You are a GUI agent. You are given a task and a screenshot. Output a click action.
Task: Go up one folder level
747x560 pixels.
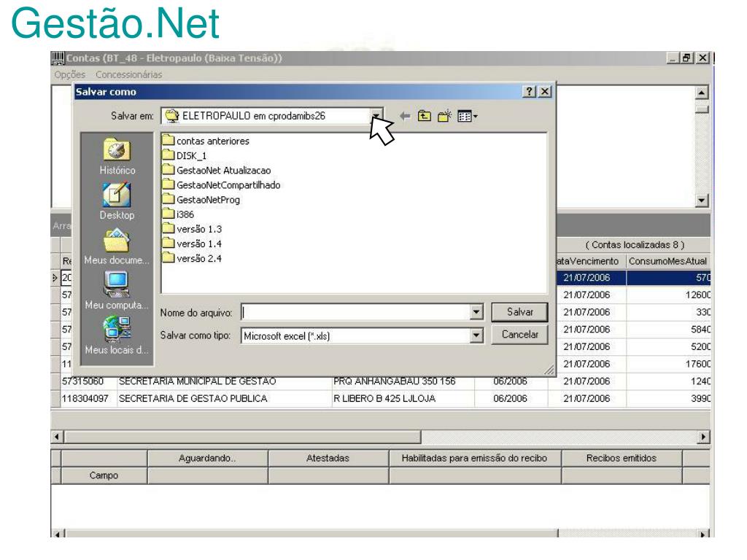424,116
